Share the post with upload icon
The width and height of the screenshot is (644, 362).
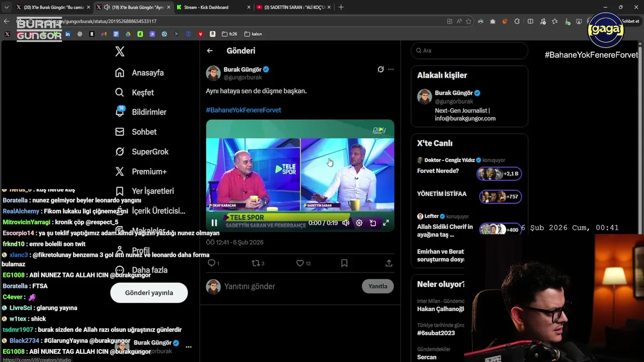click(x=389, y=263)
